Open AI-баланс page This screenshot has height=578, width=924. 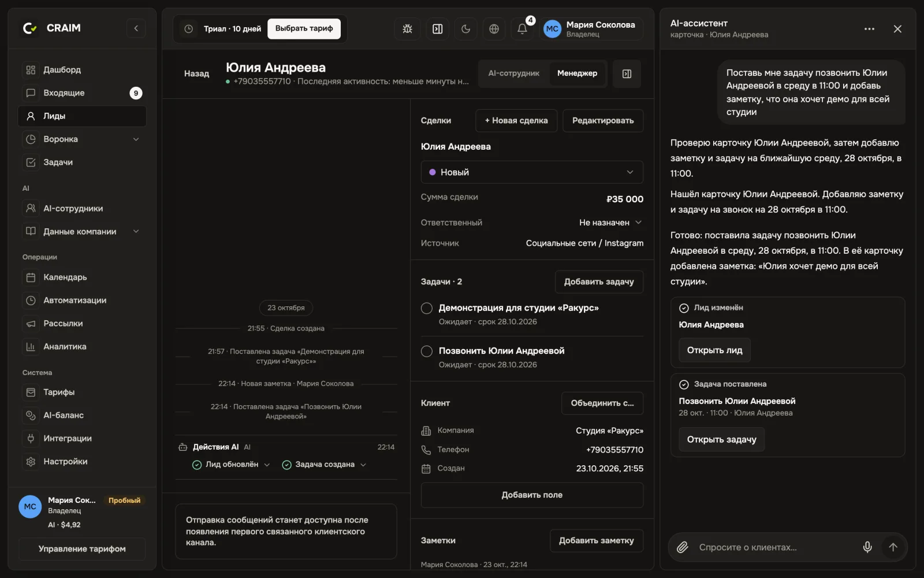pyautogui.click(x=82, y=416)
